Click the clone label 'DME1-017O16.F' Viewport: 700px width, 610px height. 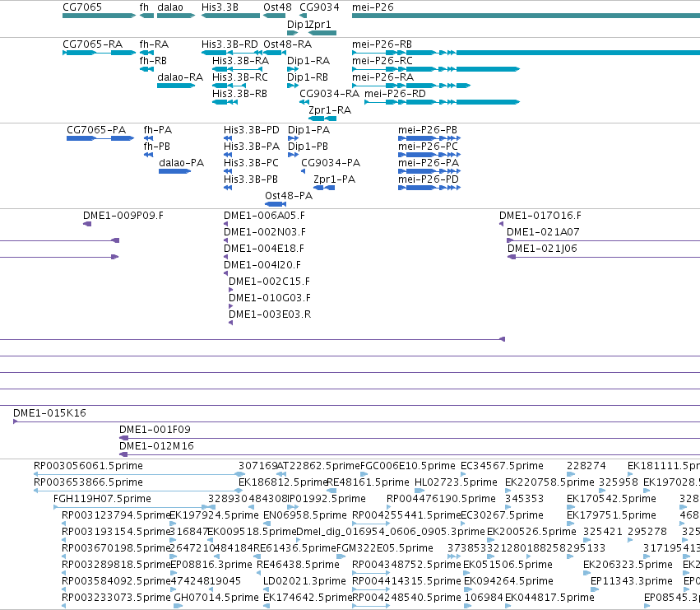click(540, 216)
